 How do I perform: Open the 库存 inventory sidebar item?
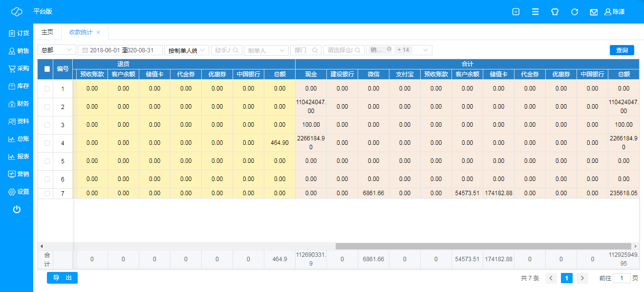coord(19,86)
